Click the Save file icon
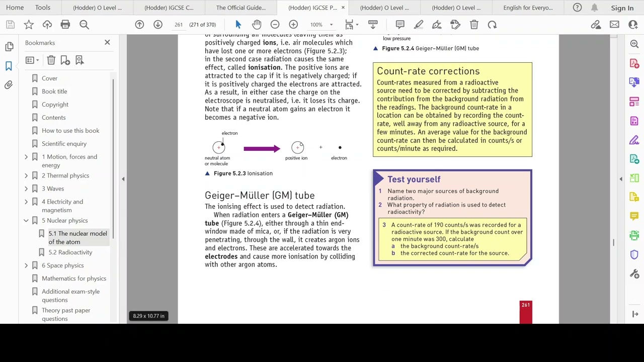The width and height of the screenshot is (644, 362). [x=10, y=25]
